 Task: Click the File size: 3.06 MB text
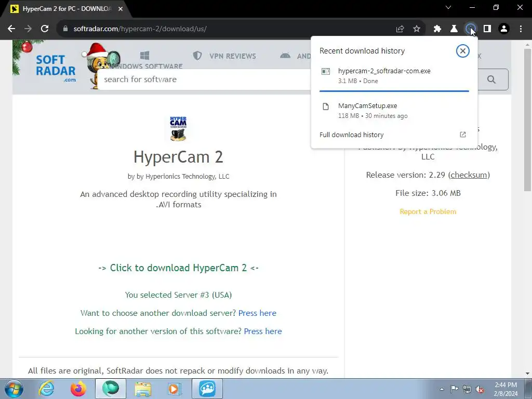click(428, 193)
